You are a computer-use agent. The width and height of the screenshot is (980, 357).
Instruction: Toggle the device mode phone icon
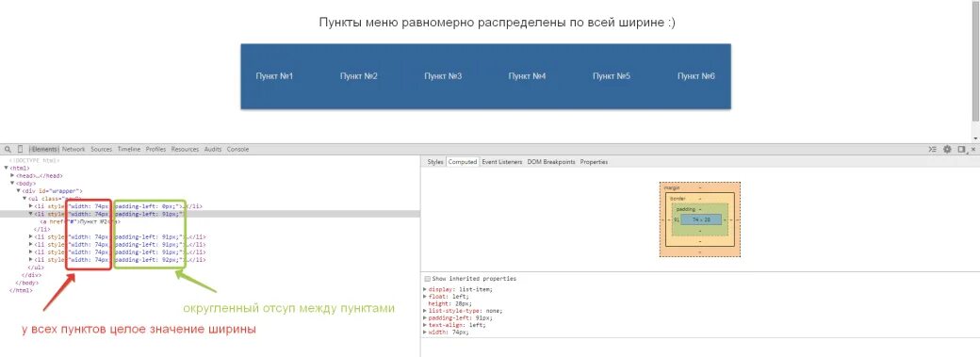click(20, 150)
